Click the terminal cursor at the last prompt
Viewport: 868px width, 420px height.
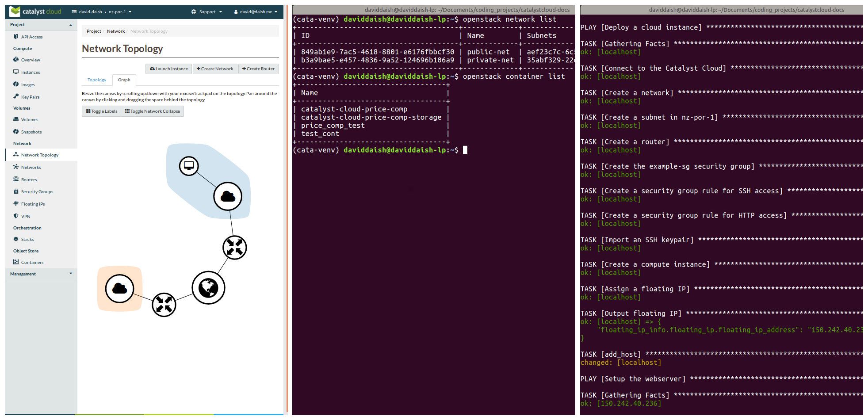[x=465, y=150]
